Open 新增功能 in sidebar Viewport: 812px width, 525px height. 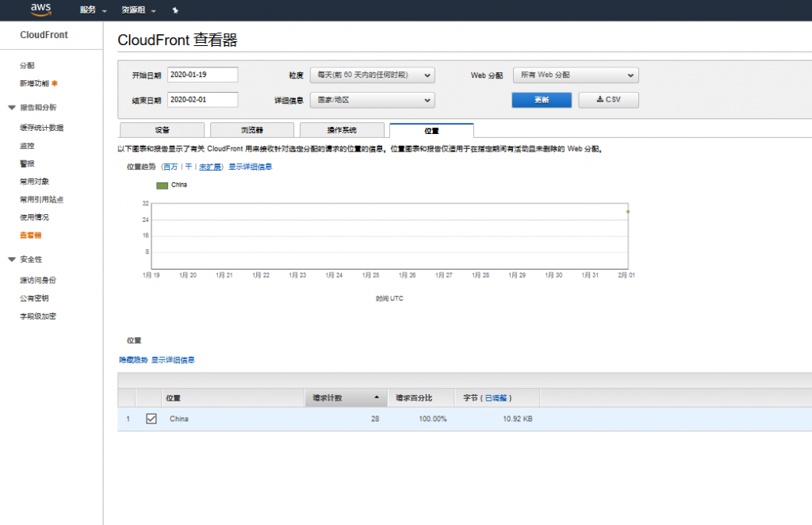[34, 83]
